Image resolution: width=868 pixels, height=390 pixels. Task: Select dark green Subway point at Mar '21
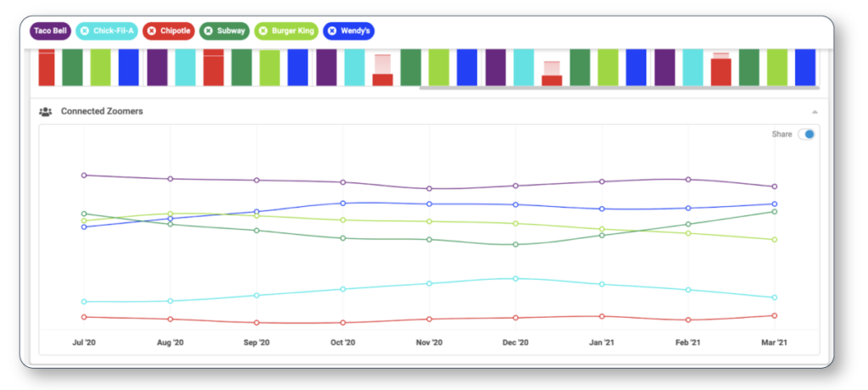(775, 212)
